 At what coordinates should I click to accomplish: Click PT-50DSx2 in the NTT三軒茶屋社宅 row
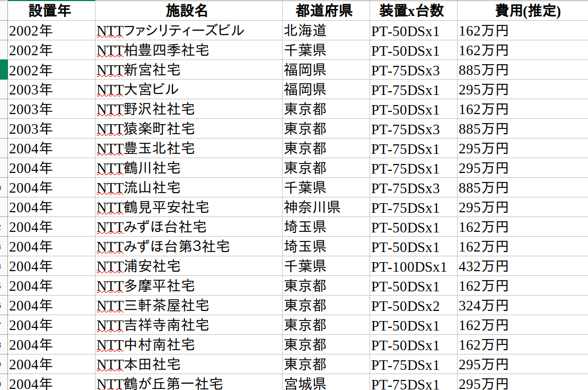click(x=413, y=306)
